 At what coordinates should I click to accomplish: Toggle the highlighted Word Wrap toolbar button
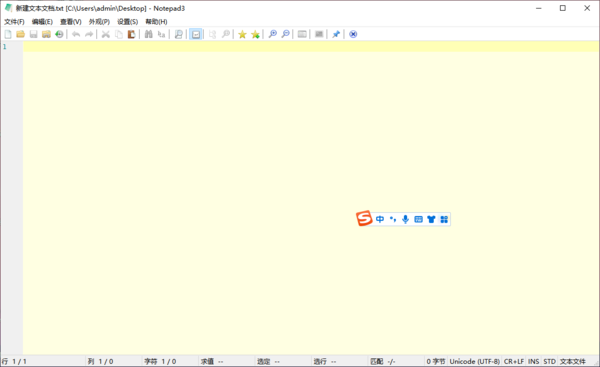click(196, 34)
